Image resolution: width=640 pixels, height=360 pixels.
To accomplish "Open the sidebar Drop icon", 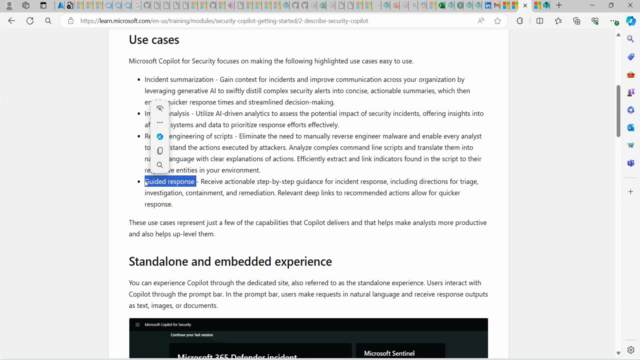I will pyautogui.click(x=631, y=145).
